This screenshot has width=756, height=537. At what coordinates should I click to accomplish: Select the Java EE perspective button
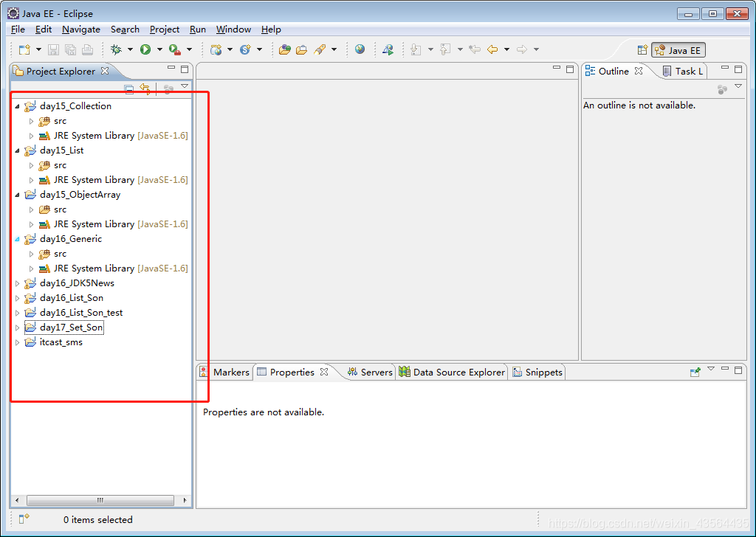(x=678, y=50)
